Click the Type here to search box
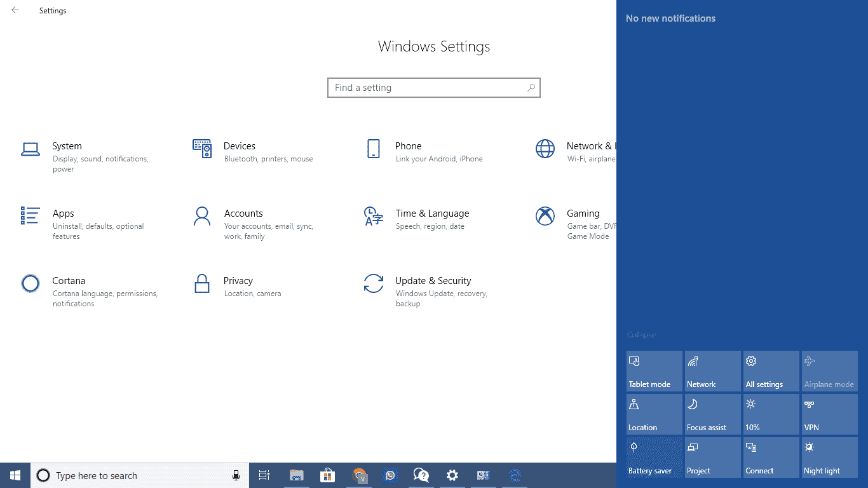 (x=140, y=475)
